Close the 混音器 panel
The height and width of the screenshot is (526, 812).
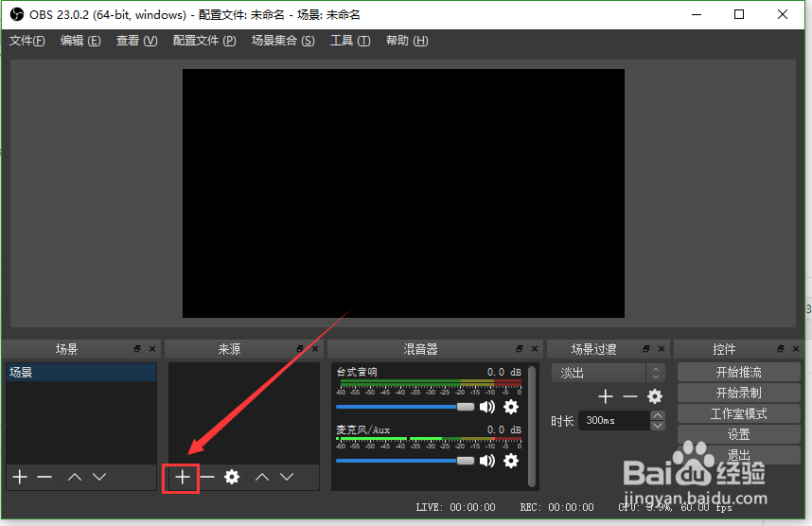click(x=535, y=349)
